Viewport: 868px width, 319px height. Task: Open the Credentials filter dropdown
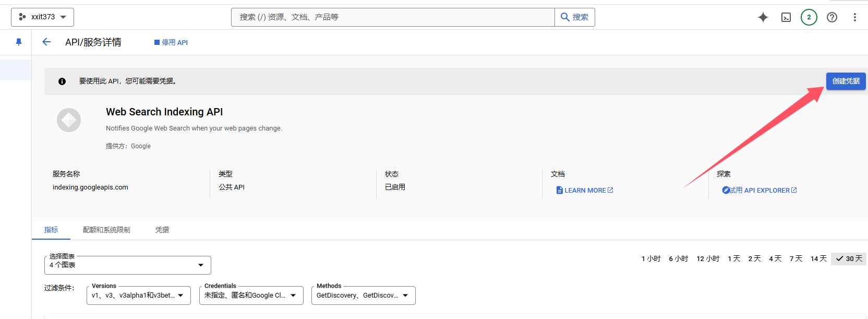pos(251,296)
